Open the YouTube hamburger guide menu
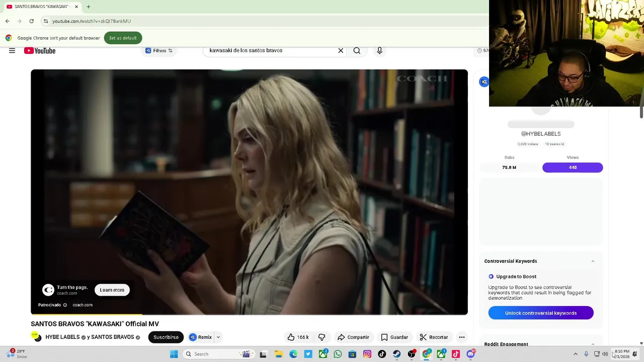This screenshot has height=362, width=644. point(12,51)
